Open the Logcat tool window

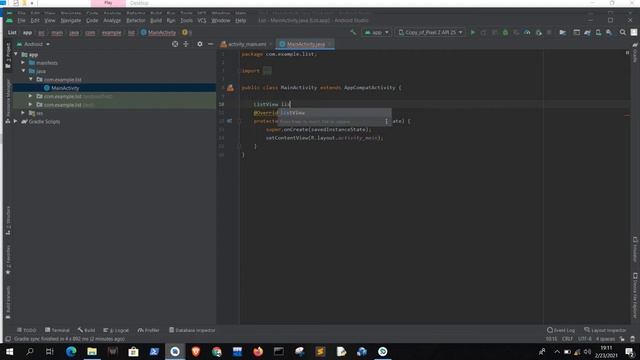pyautogui.click(x=116, y=330)
